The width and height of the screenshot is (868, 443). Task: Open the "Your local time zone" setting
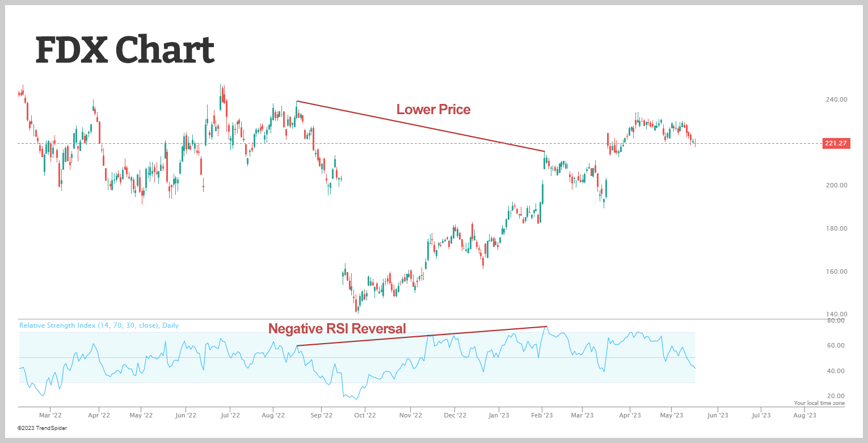coord(819,403)
